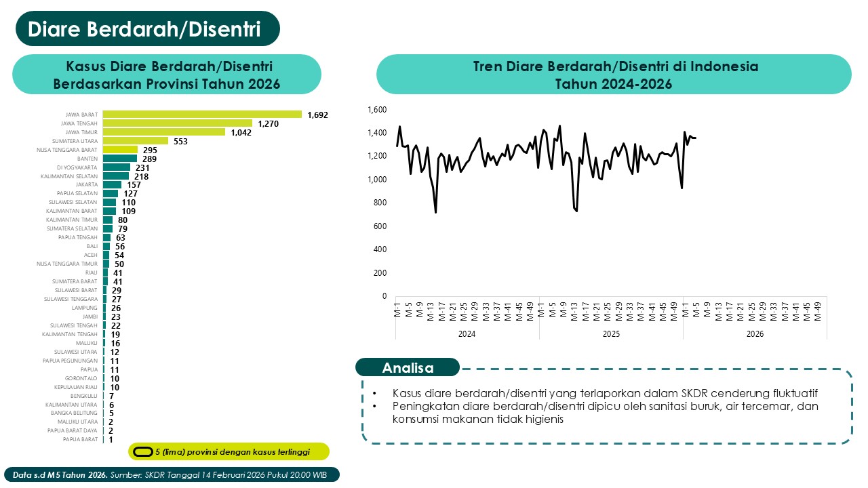Click the Papua Barat label at list bottom
Viewport: 868px width, 488px height.
point(80,439)
